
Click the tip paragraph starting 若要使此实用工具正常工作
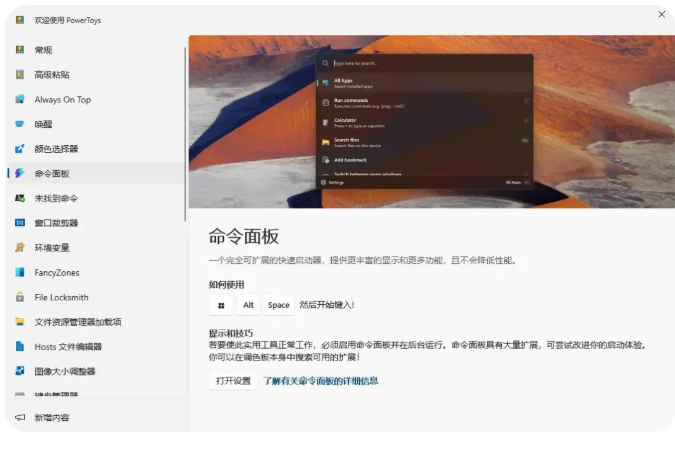point(428,351)
